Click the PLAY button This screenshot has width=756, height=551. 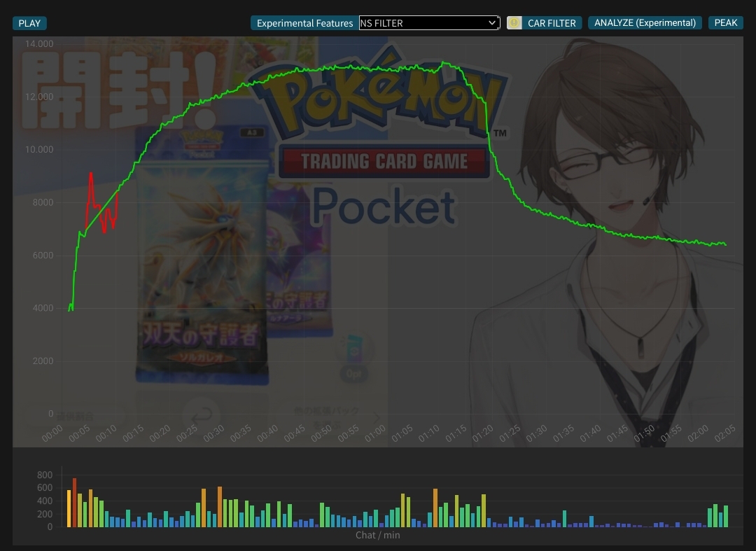tap(29, 23)
